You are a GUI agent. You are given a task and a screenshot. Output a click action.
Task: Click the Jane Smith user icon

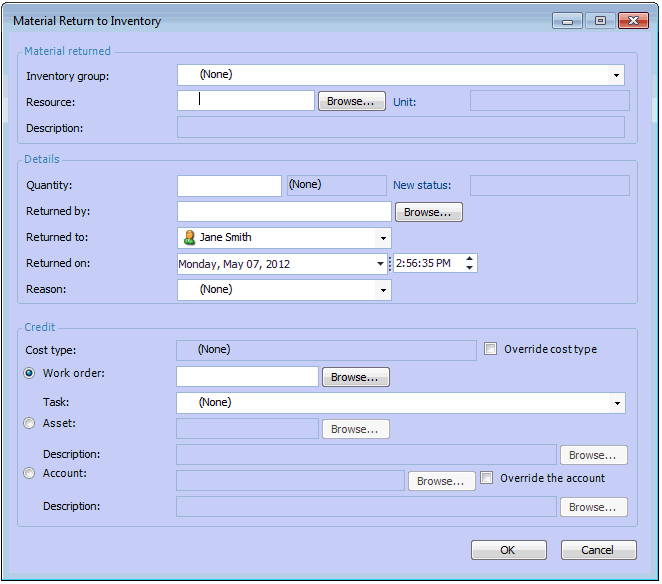189,238
